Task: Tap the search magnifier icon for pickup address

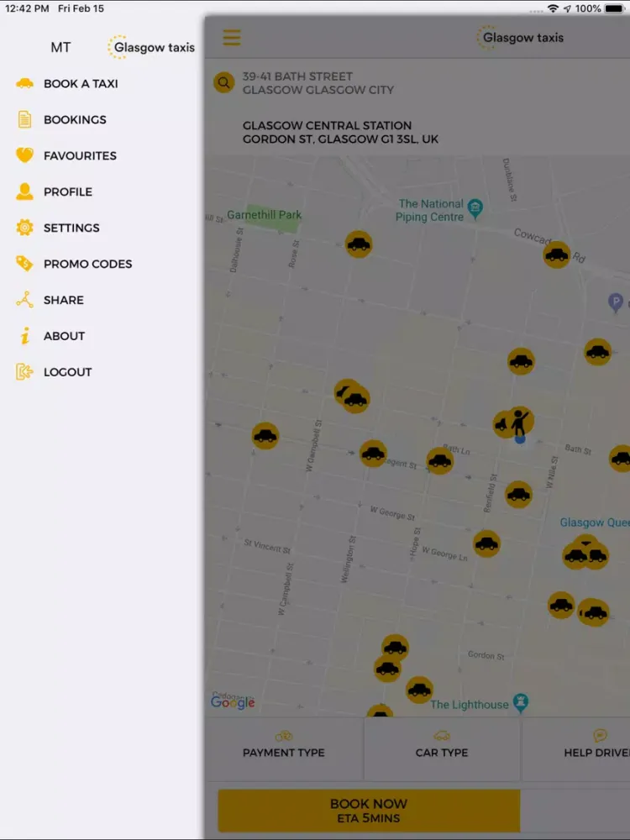Action: 224,82
